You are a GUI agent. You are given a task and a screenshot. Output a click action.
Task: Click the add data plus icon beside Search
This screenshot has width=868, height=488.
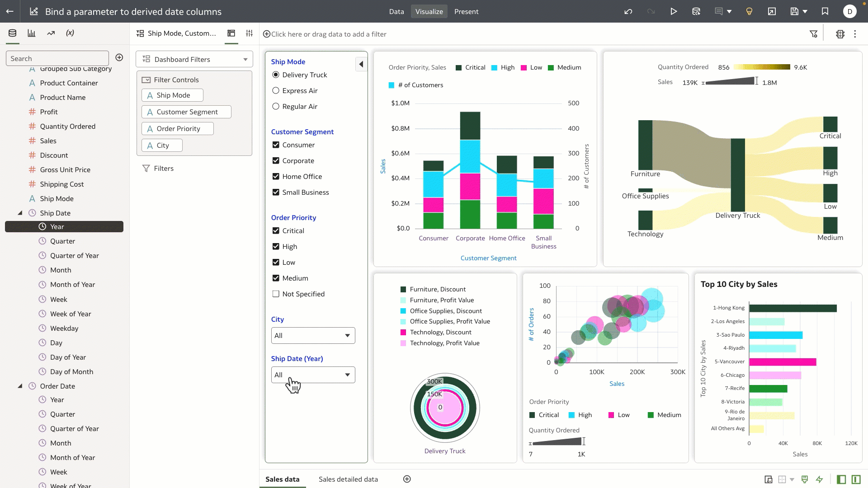(119, 57)
